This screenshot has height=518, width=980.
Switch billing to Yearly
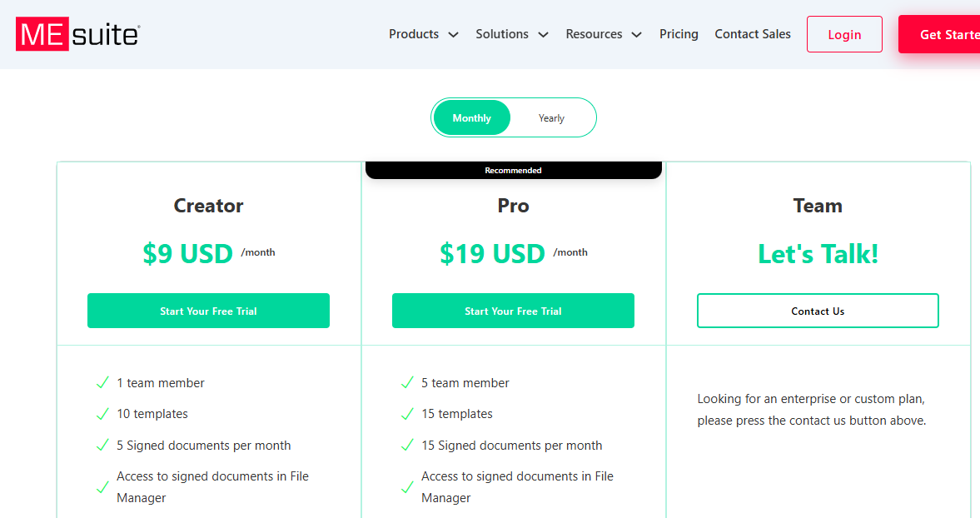click(551, 118)
